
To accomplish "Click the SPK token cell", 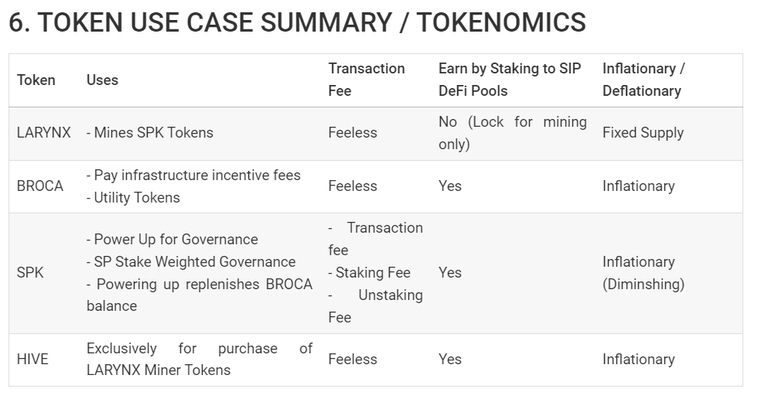I will 30,272.
